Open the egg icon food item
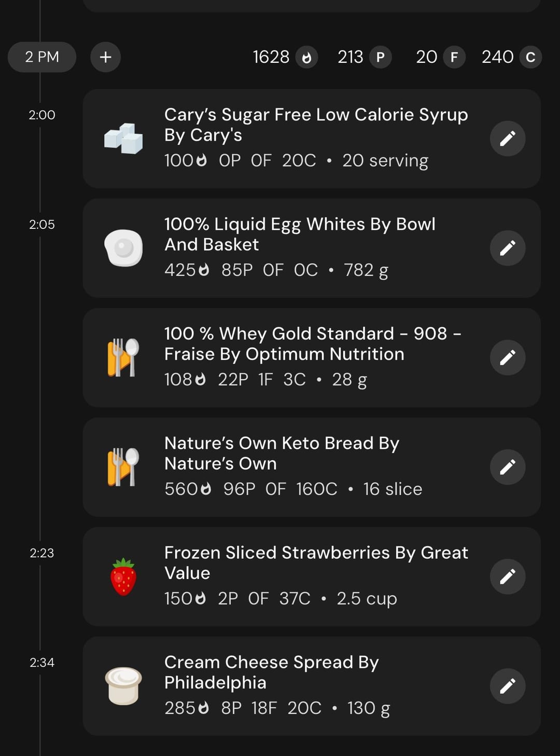Screen dimensions: 560x756 point(123,248)
